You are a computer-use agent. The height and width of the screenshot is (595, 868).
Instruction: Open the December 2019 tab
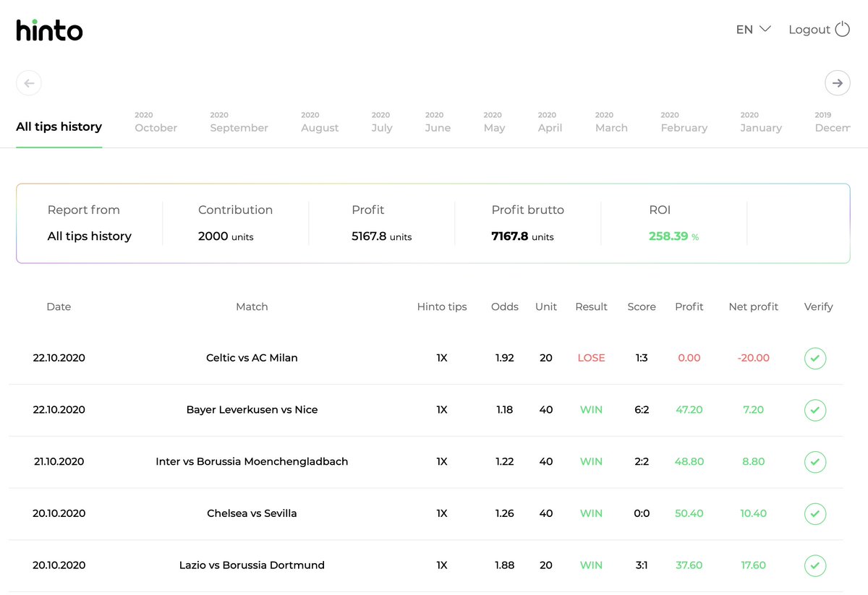click(832, 122)
